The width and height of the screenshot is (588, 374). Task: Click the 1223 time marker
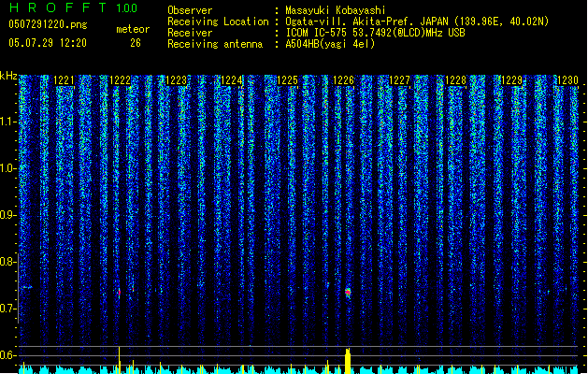176,80
